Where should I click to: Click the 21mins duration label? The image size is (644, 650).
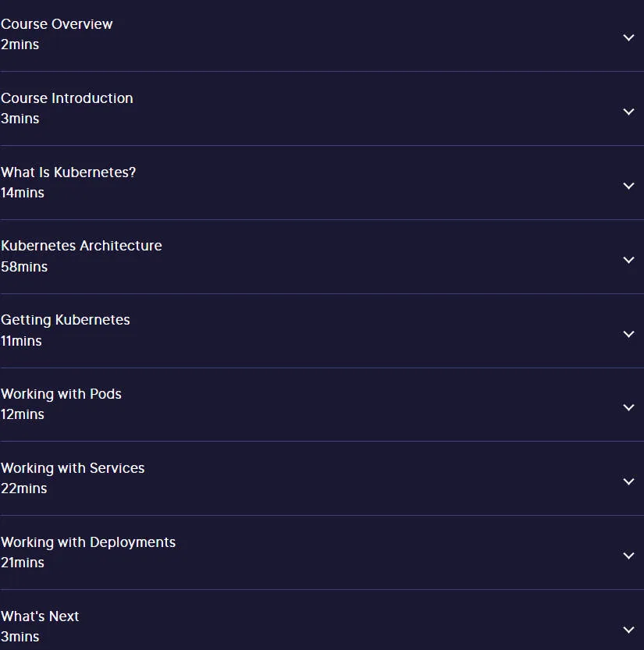tap(23, 563)
